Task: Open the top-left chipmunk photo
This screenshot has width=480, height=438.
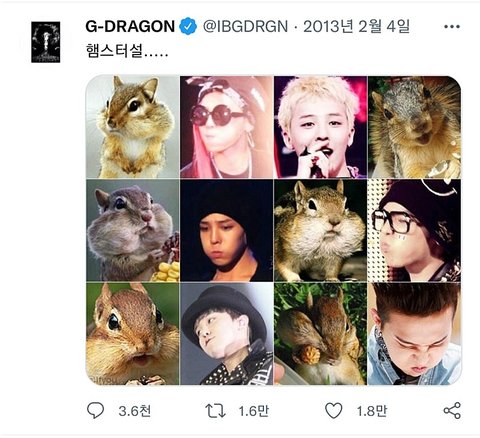Action: coord(133,127)
